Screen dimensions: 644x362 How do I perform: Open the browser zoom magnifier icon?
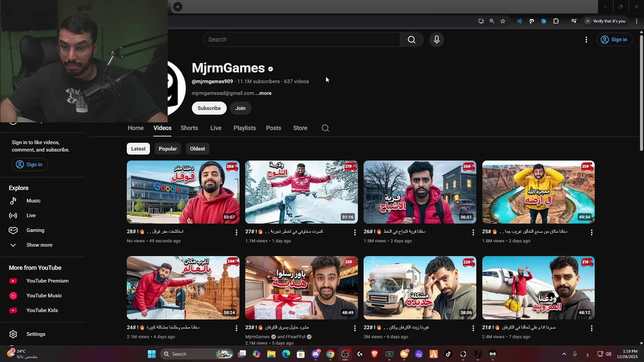pyautogui.click(x=492, y=21)
